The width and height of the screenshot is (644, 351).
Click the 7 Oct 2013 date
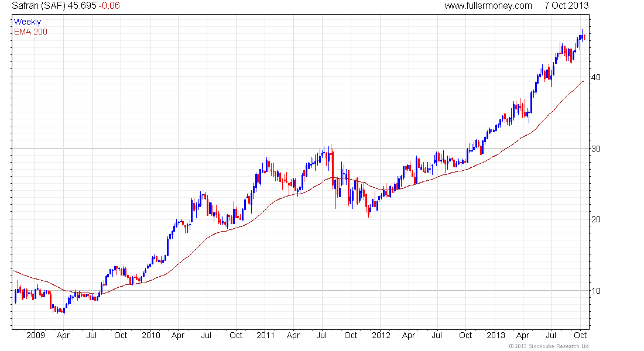coord(566,6)
